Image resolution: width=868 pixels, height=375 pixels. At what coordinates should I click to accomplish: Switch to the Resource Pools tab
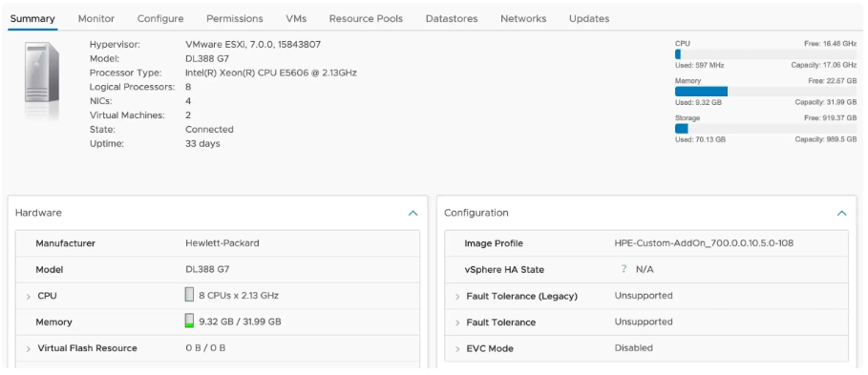pos(366,18)
